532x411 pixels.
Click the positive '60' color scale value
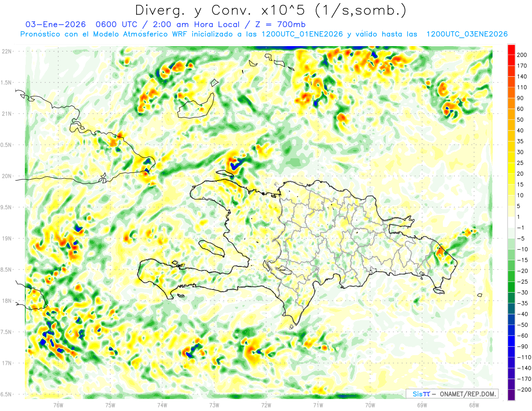pyautogui.click(x=521, y=109)
